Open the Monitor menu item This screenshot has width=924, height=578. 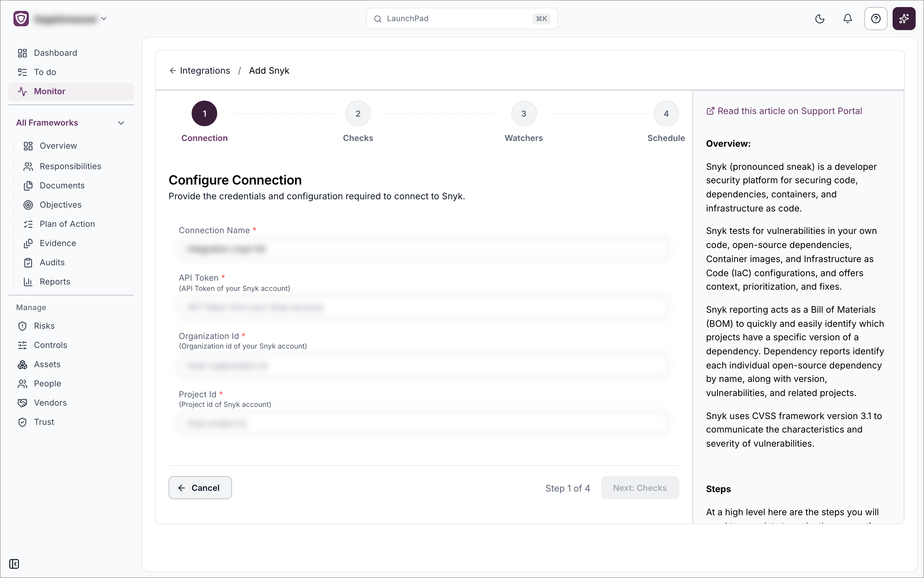pos(71,91)
